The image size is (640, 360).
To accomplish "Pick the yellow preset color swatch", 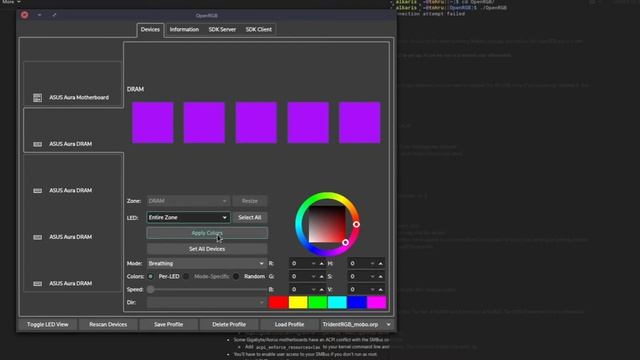I will (298, 302).
